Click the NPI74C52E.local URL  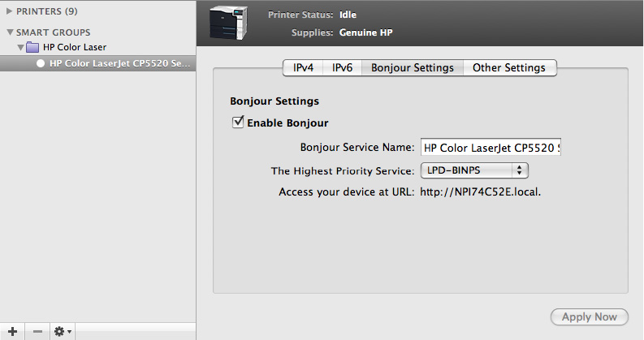point(481,192)
